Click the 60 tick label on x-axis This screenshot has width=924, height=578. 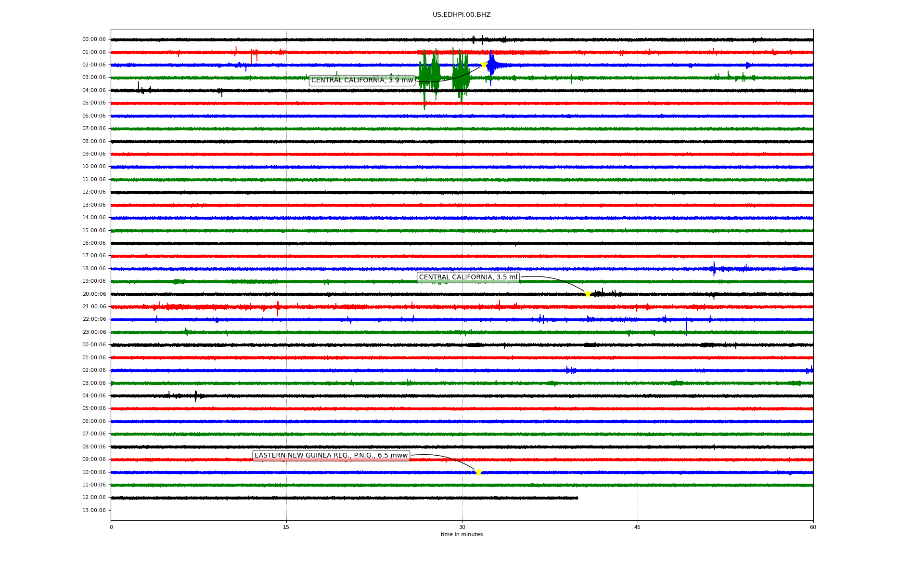click(x=812, y=527)
